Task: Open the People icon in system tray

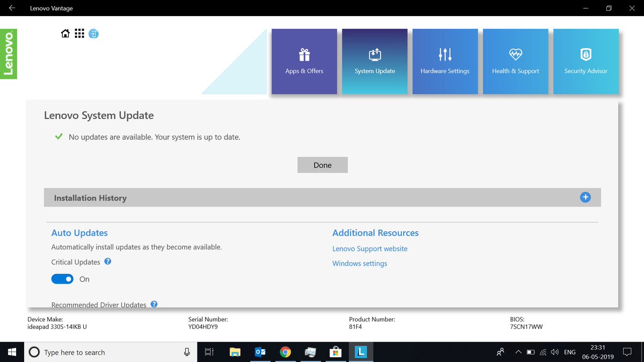Action: tap(500, 352)
